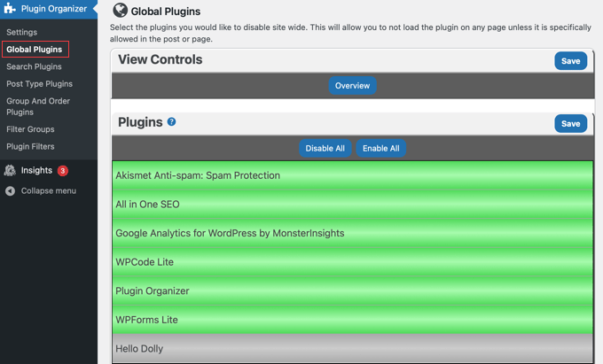This screenshot has height=364, width=603.
Task: Click the Plugin Organizer puzzle icon
Action: pos(10,8)
